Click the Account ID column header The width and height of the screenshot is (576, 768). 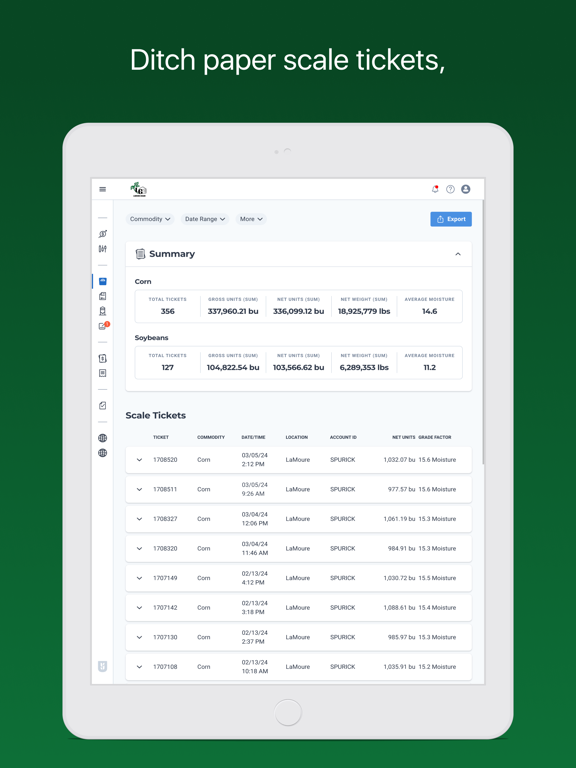point(343,437)
